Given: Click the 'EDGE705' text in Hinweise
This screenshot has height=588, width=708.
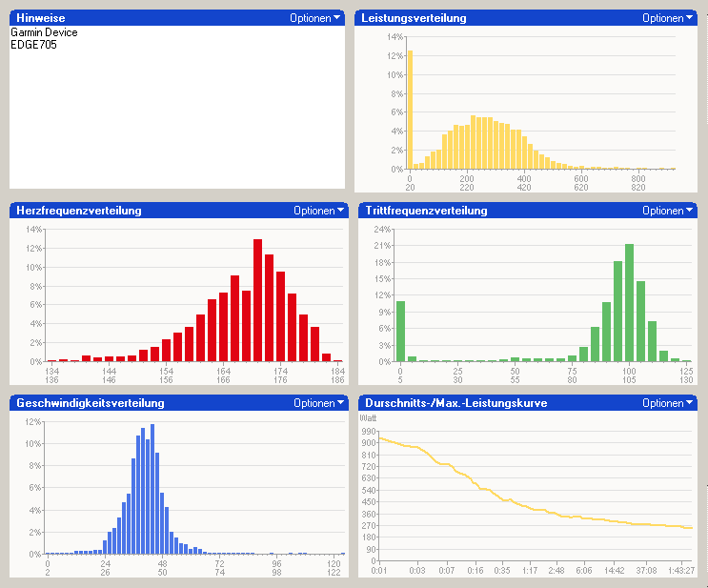Looking at the screenshot, I should [x=33, y=45].
